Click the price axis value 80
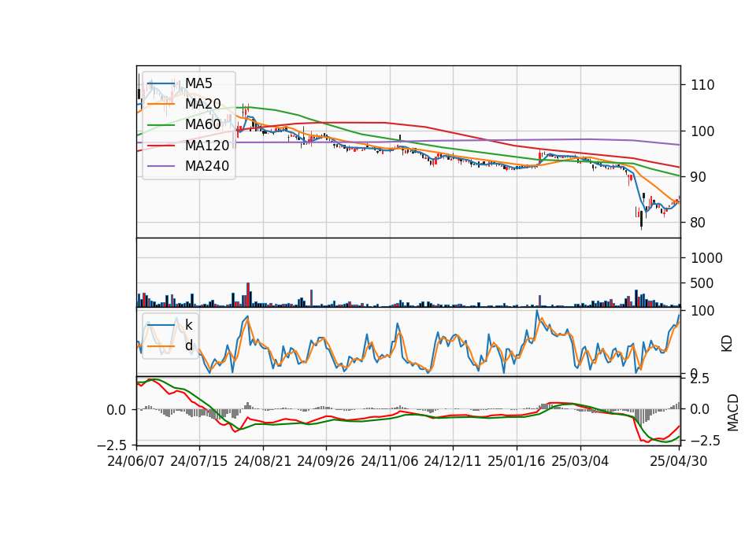Image resolution: width=756 pixels, height=543 pixels. point(699,223)
